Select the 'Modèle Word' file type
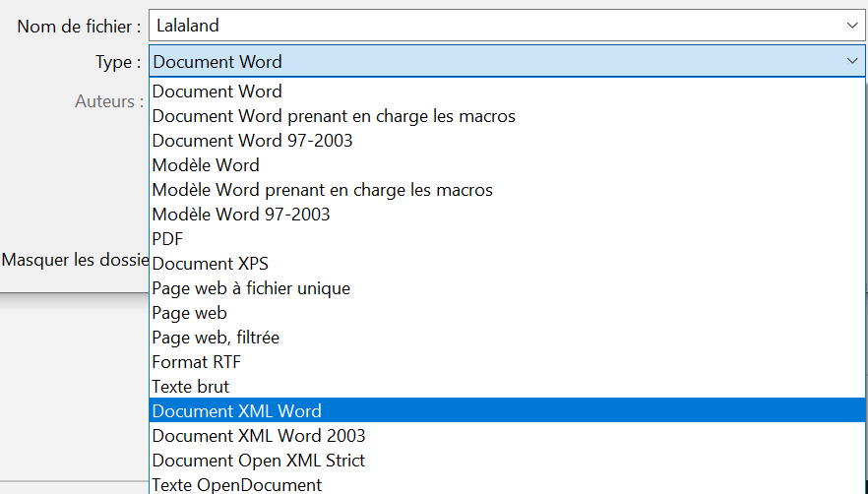868x494 pixels. (x=507, y=165)
